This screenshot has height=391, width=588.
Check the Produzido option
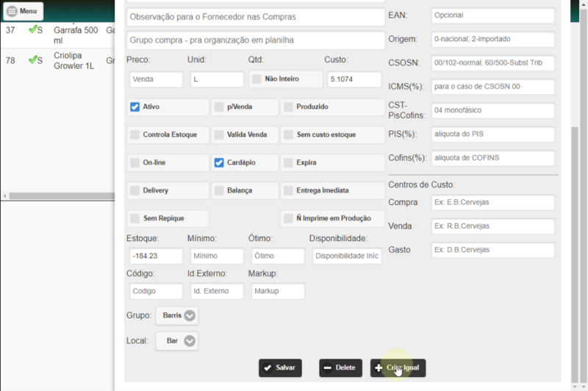click(288, 107)
